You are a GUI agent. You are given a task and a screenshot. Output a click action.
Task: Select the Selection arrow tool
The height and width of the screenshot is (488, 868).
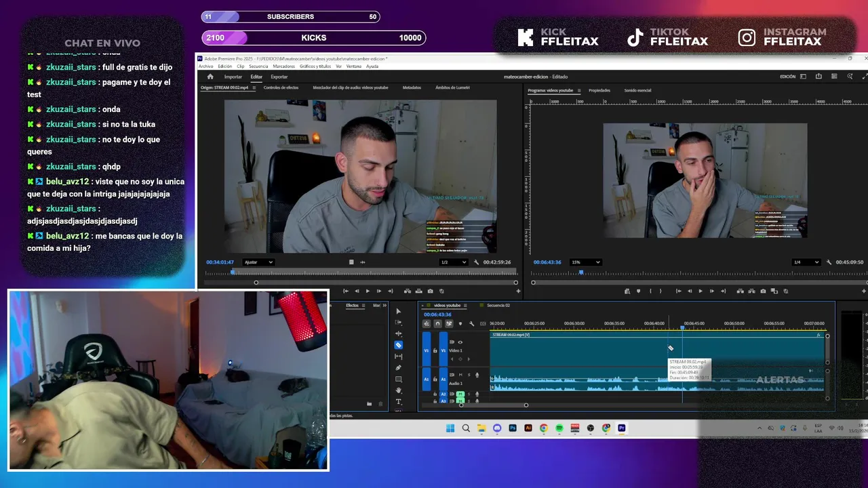click(398, 311)
